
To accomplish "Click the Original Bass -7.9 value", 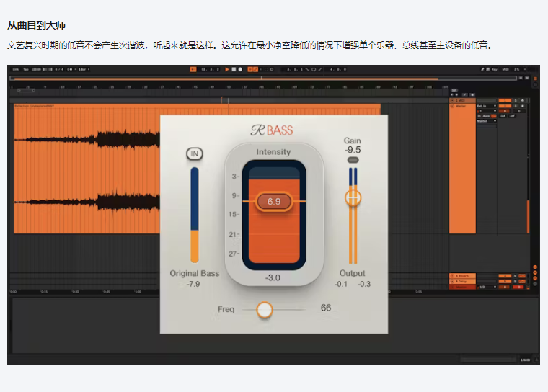I will click(193, 284).
